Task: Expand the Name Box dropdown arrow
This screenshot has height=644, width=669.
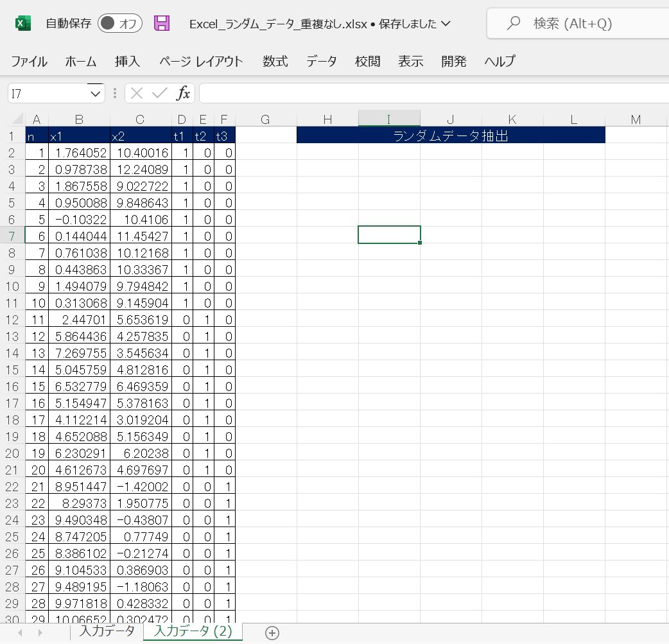Action: click(x=96, y=94)
